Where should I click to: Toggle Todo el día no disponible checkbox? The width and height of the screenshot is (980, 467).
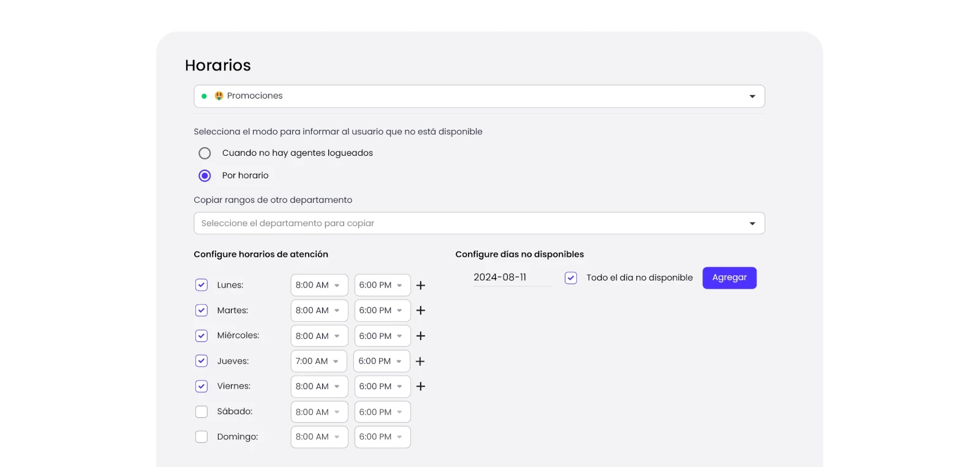571,278
